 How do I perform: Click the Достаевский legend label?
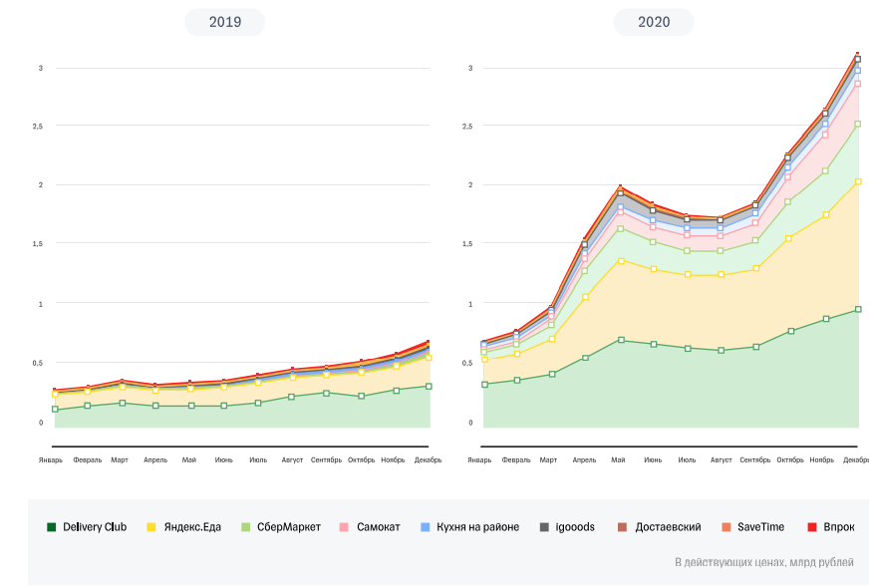[668, 527]
